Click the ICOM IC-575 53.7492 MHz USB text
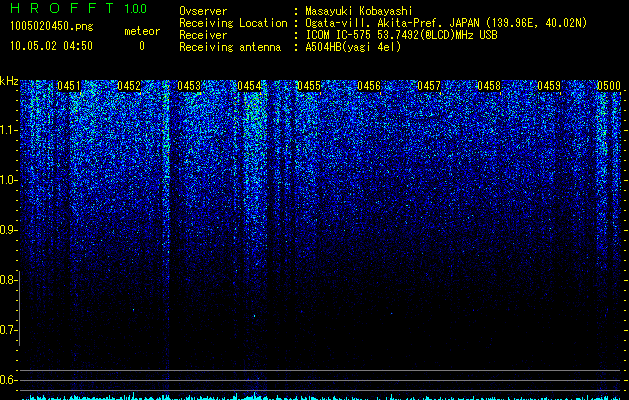Viewport: 629px width, 400px height. click(401, 35)
